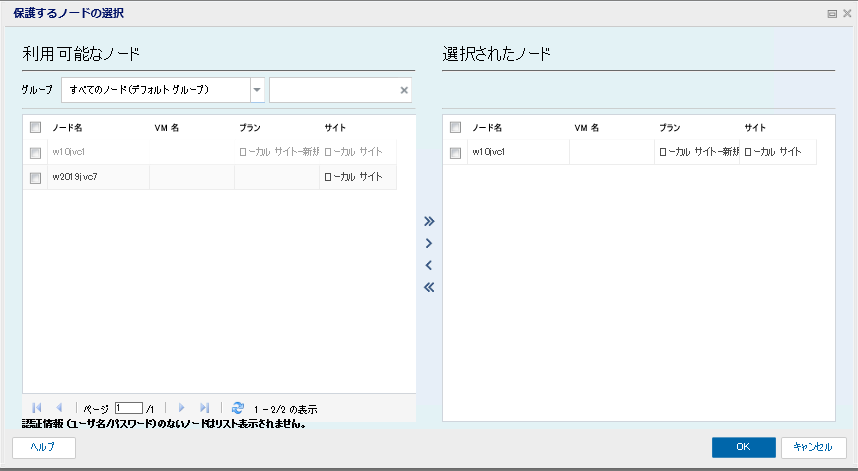Click the 1 - 2/2 の表示 paging text
This screenshot has width=858, height=471.
[x=285, y=409]
